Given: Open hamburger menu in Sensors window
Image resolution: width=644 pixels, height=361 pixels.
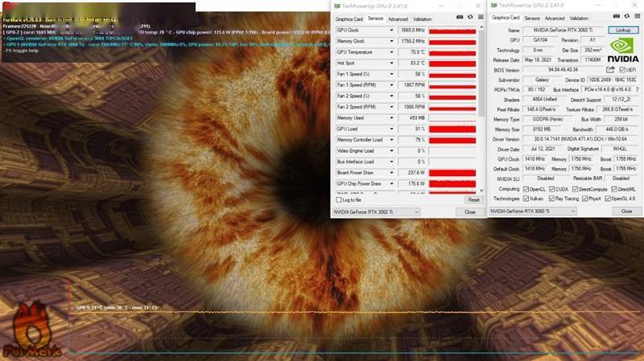Looking at the screenshot, I should coord(481,17).
